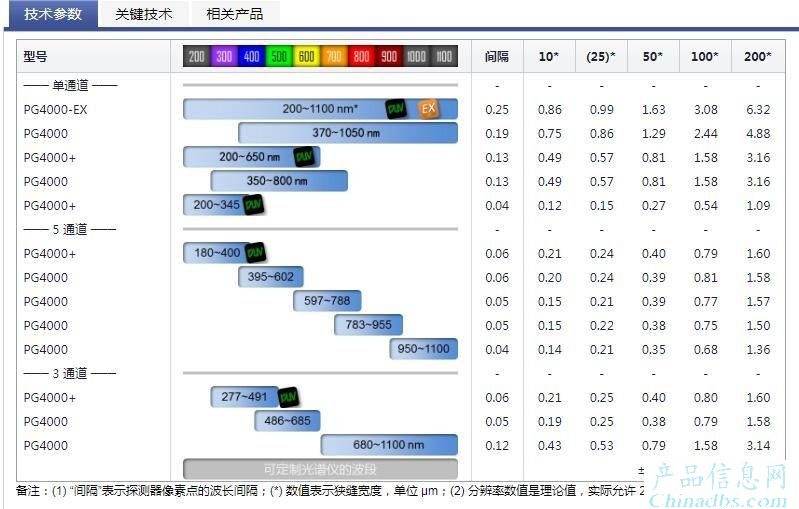Click the DUV badge on 180~400 bar

[255, 252]
